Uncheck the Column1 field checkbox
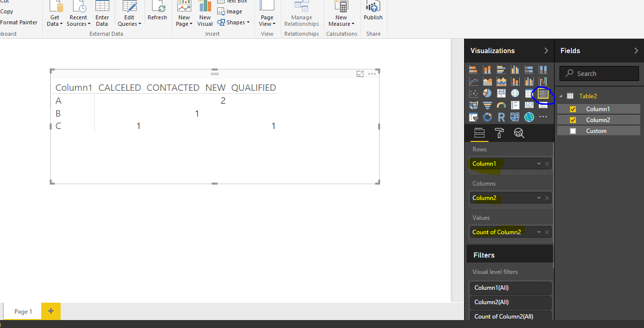Image resolution: width=644 pixels, height=328 pixels. point(573,109)
